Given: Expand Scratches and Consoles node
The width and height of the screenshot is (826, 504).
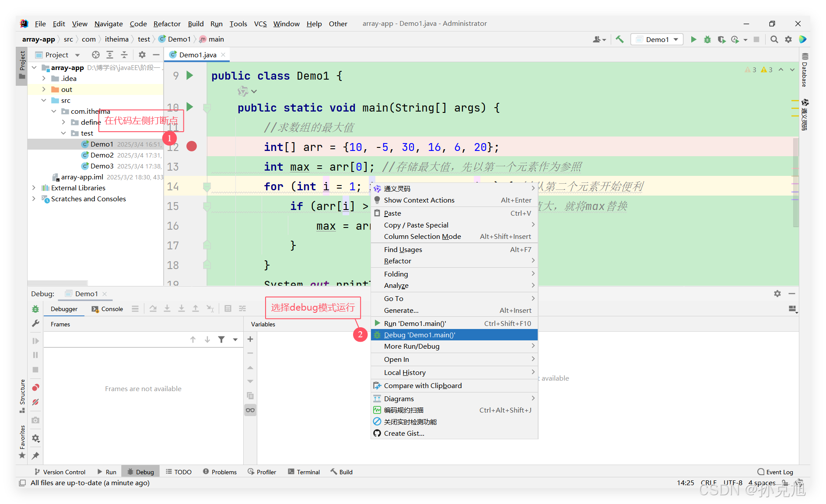Looking at the screenshot, I should click(x=34, y=199).
